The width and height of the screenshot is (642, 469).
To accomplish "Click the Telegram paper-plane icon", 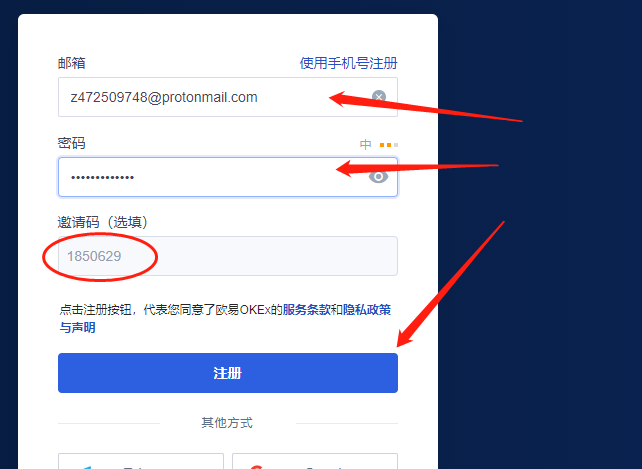I will [87, 467].
